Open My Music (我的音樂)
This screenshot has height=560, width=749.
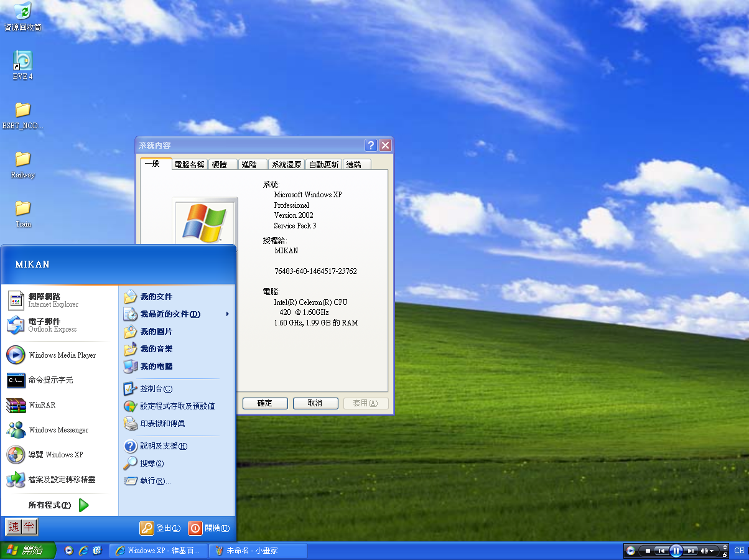pos(177,349)
